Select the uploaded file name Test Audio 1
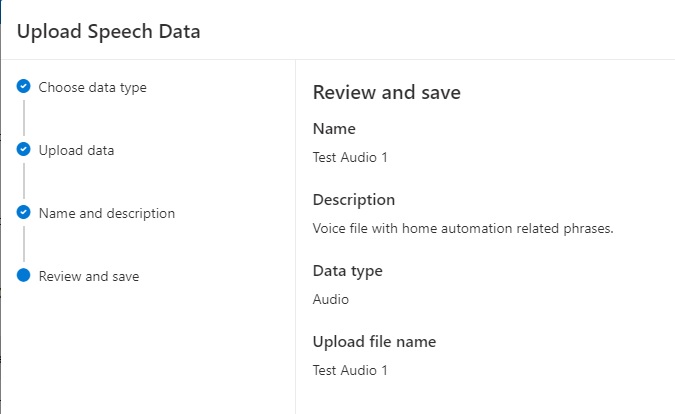 coord(349,370)
